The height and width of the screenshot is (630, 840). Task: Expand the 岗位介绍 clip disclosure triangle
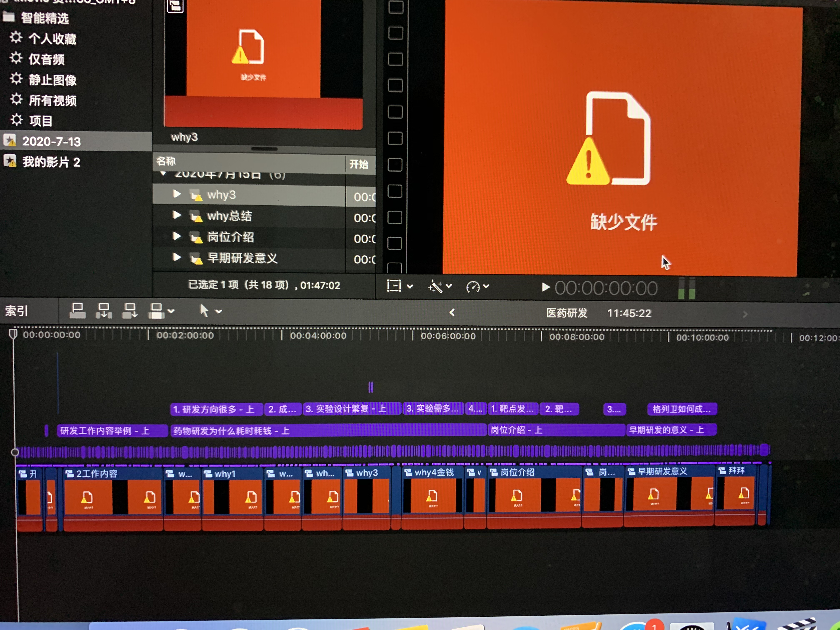point(177,236)
